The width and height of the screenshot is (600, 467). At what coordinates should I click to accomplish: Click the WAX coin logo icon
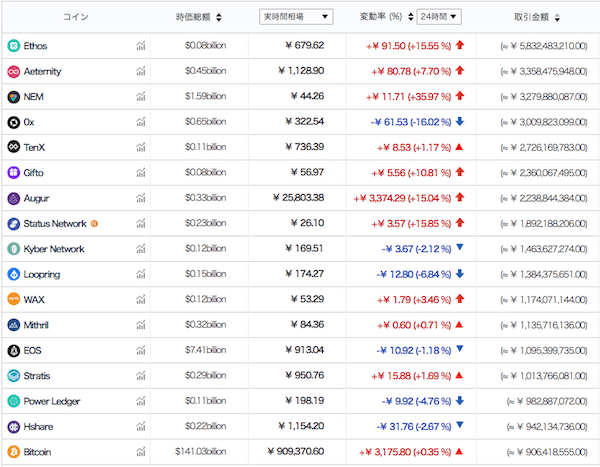[x=13, y=300]
